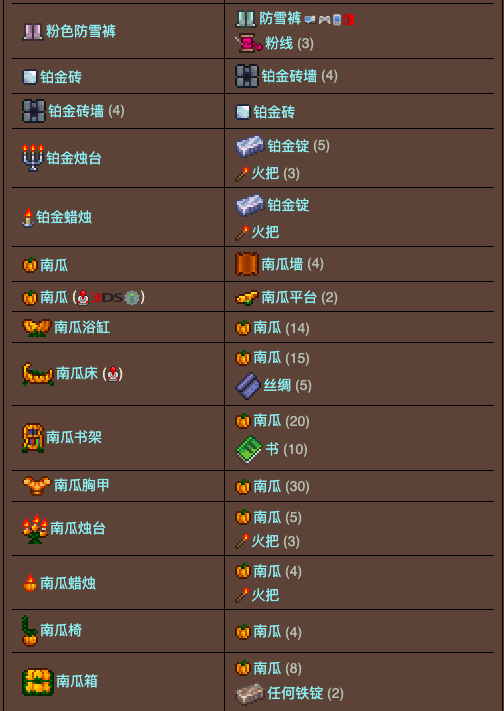504x711 pixels.
Task: Click the 南瓜书架 bookcase icon
Action: tap(33, 438)
